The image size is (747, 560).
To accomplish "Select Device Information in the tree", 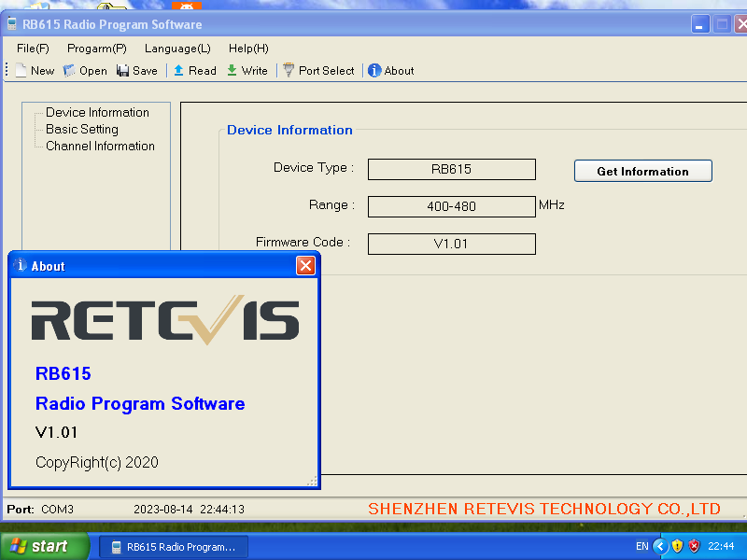I will [97, 112].
